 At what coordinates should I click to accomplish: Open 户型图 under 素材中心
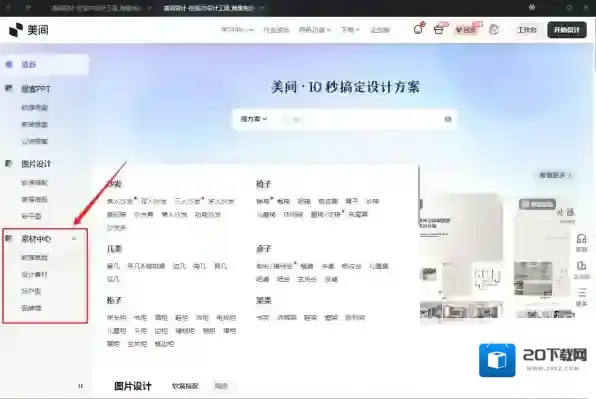[31, 291]
